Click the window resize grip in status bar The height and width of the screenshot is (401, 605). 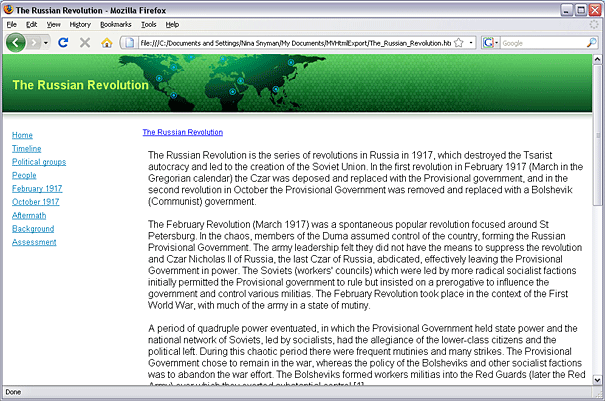coord(600,395)
